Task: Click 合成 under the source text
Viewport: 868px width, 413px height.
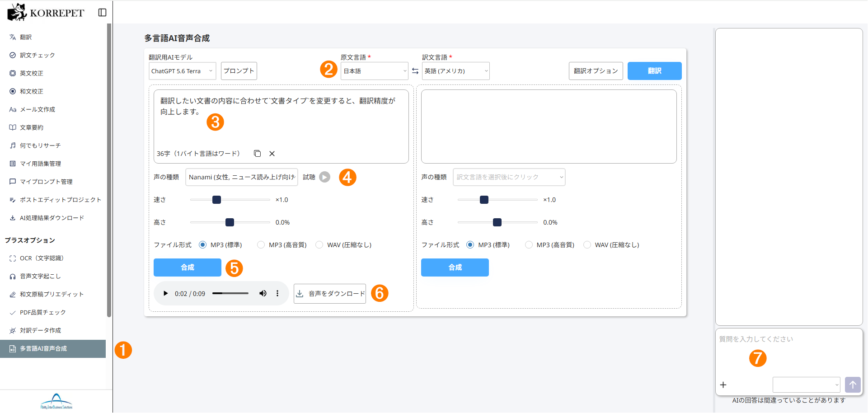Action: click(188, 268)
